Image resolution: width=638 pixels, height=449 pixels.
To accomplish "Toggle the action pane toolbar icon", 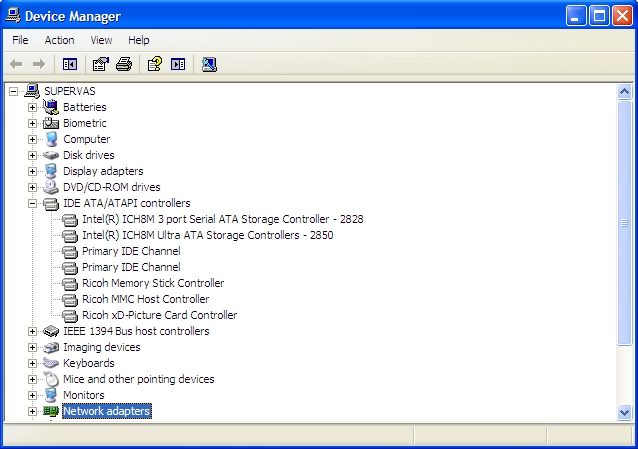I will coord(178,64).
